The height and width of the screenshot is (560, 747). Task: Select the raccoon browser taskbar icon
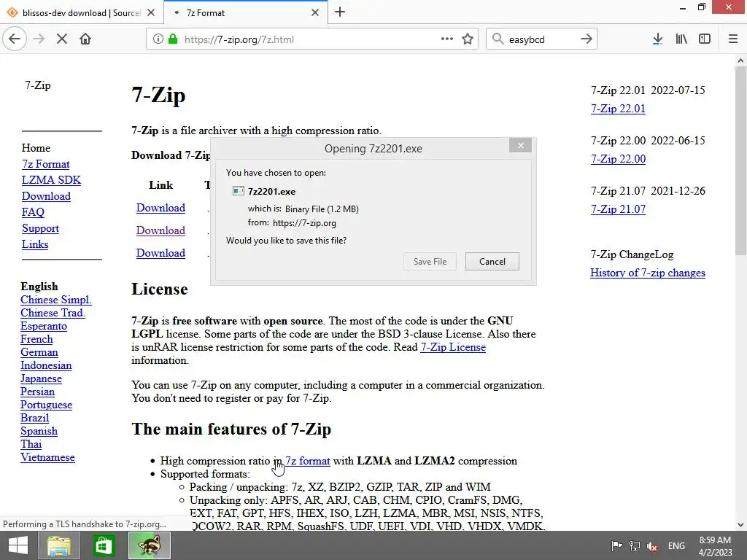(149, 545)
